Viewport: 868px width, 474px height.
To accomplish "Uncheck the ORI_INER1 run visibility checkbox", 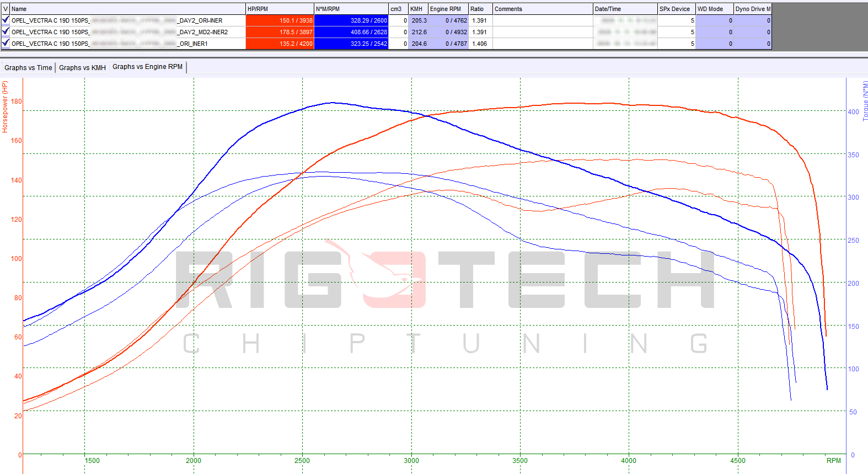I will pyautogui.click(x=6, y=44).
